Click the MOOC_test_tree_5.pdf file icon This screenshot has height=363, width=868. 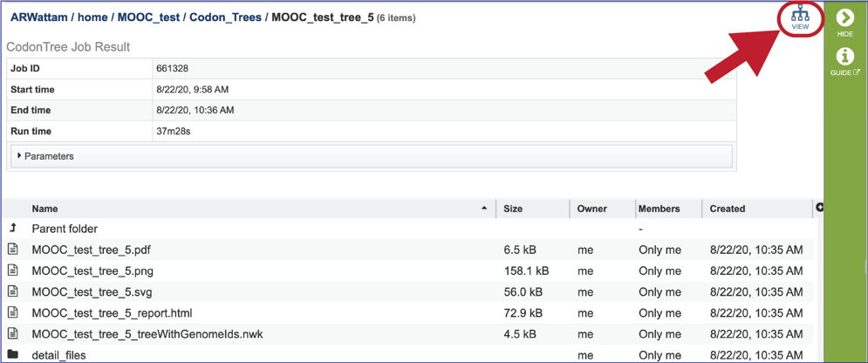pos(13,250)
